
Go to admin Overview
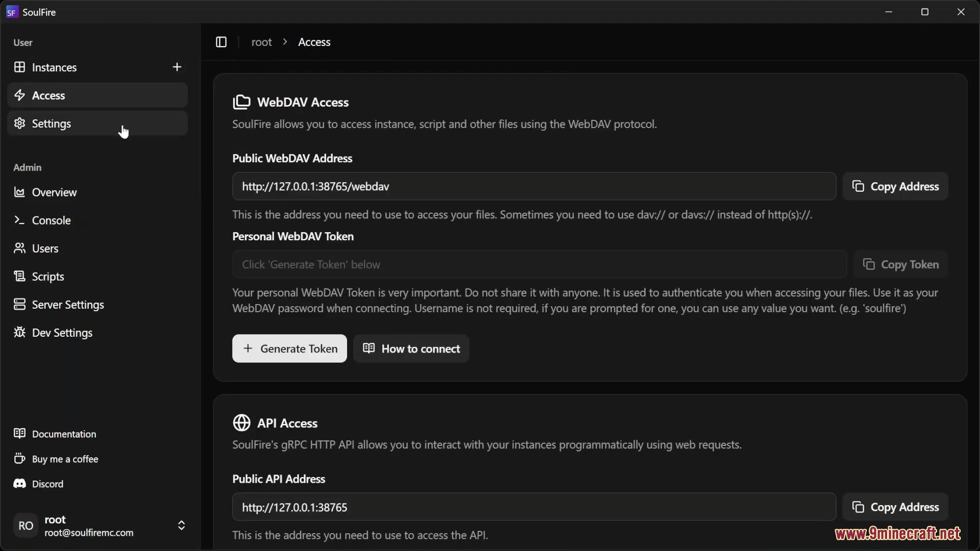point(97,192)
